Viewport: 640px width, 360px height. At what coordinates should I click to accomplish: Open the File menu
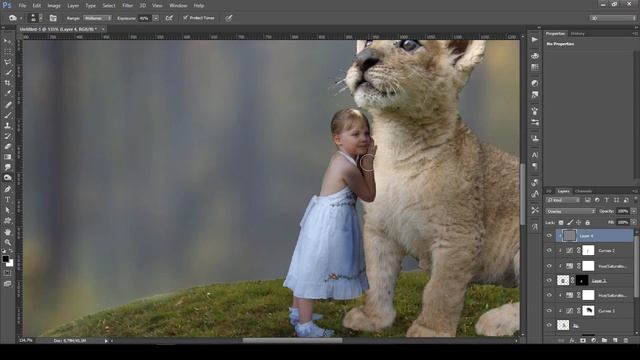pyautogui.click(x=22, y=6)
